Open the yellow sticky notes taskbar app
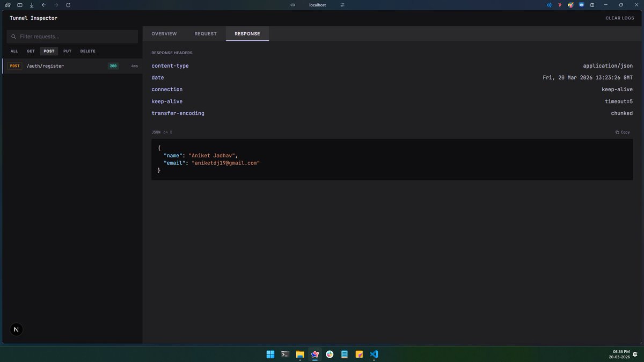 click(359, 354)
